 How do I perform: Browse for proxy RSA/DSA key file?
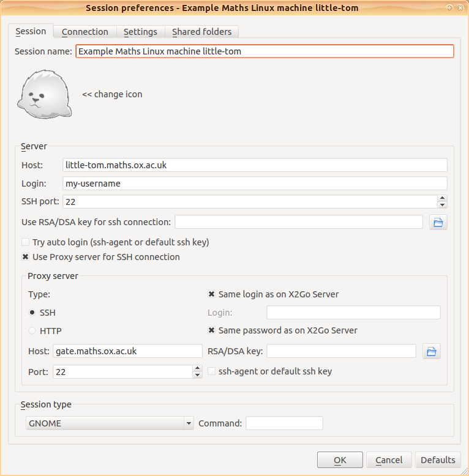pos(431,351)
